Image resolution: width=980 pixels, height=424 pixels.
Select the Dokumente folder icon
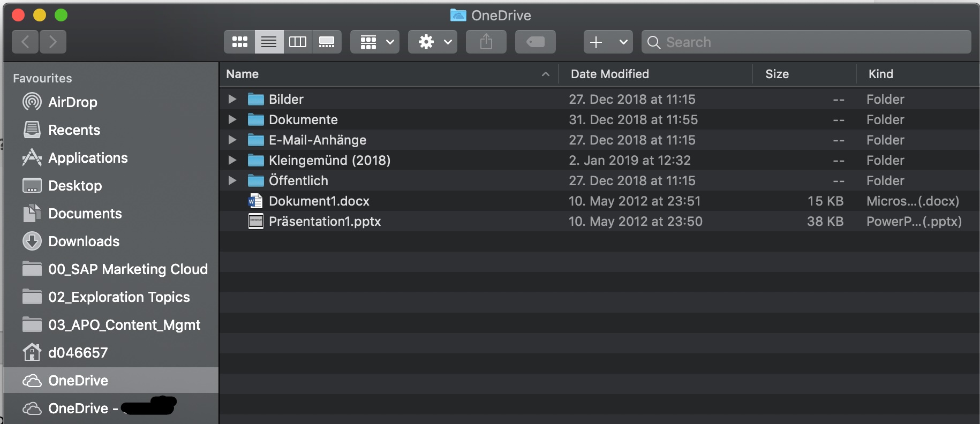[x=256, y=119]
